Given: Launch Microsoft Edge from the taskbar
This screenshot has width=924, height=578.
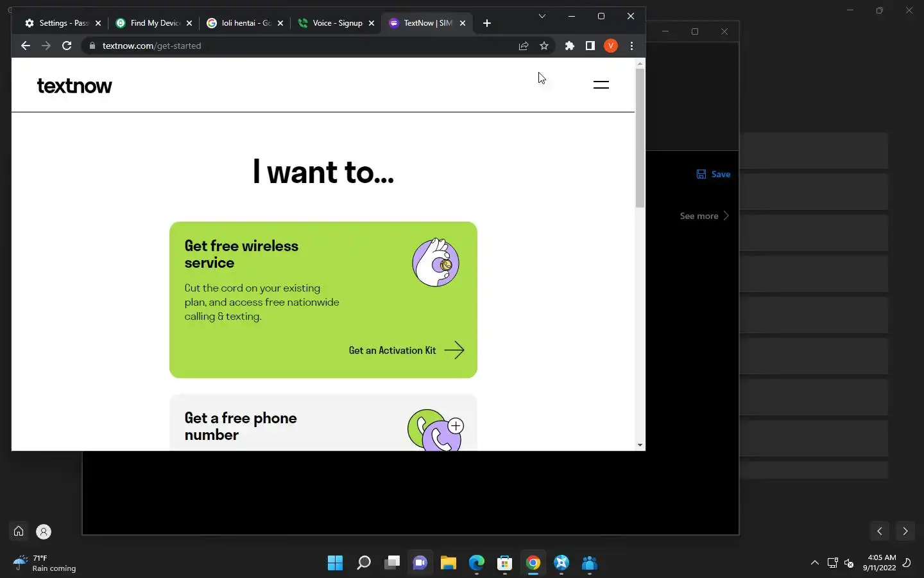Looking at the screenshot, I should click(x=476, y=563).
